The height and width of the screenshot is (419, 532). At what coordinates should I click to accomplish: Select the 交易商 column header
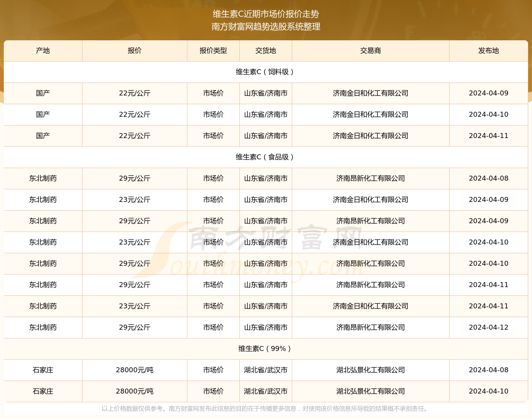(370, 51)
